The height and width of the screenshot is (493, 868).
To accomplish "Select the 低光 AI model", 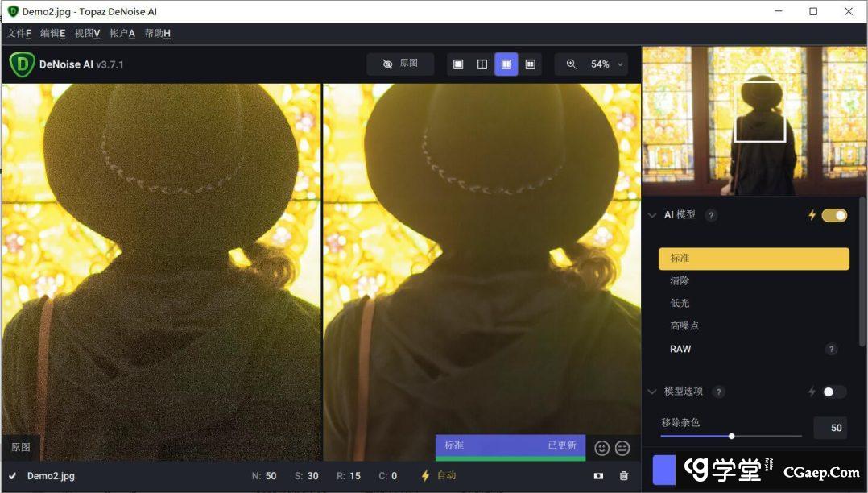I will coord(680,303).
